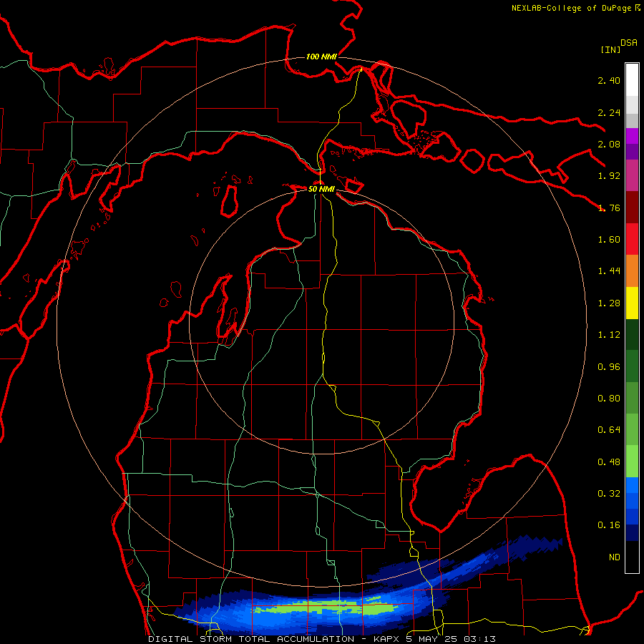Image resolution: width=644 pixels, height=644 pixels.
Task: Pick the dark red swatch beside 1.76
Action: [x=632, y=208]
